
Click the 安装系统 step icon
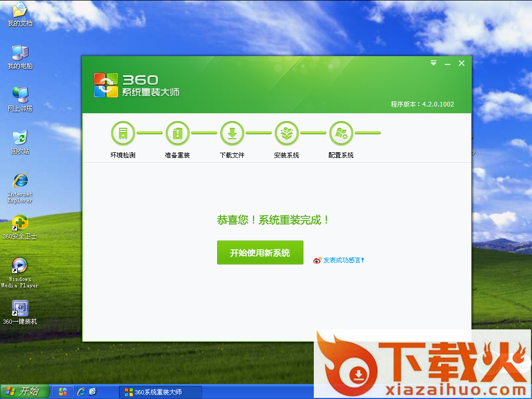[287, 134]
